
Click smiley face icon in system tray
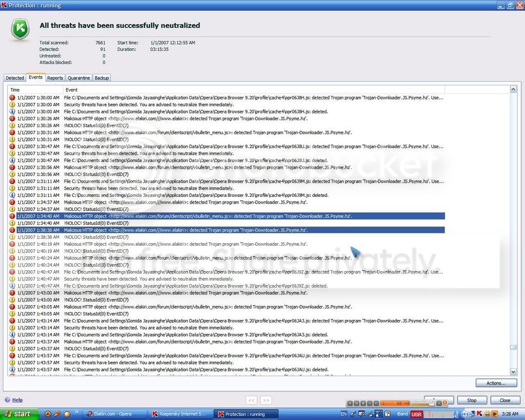tap(487, 414)
